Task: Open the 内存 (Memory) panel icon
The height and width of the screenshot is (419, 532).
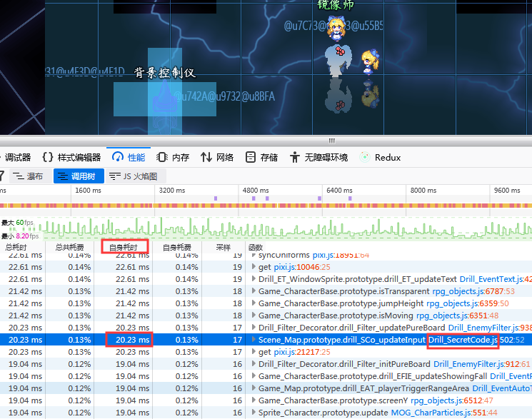Action: 161,157
